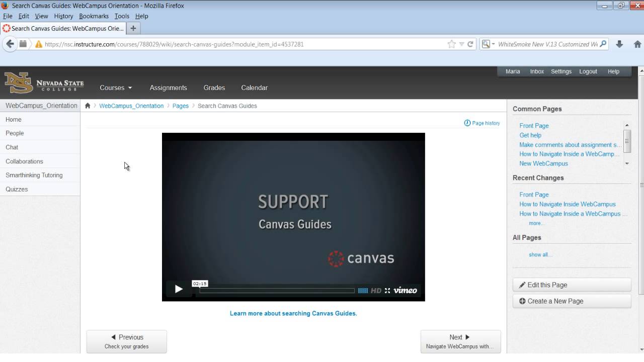Reload the page with the refresh icon

point(470,44)
